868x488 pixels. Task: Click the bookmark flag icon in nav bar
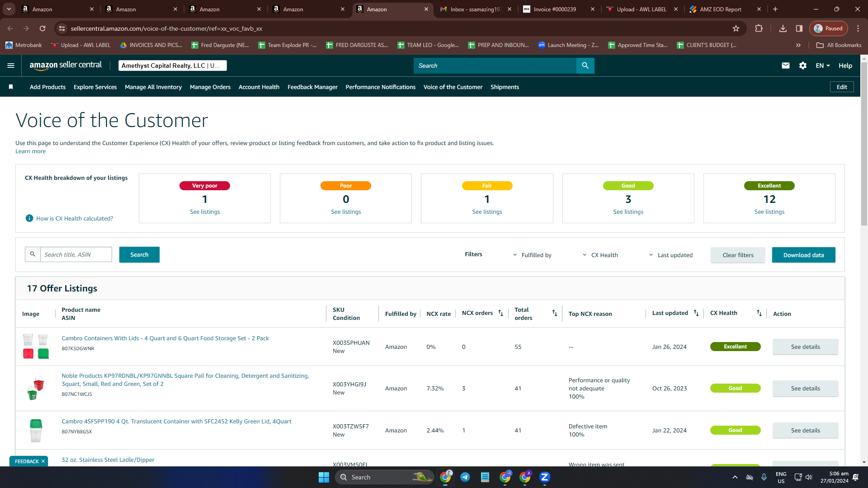tap(11, 87)
